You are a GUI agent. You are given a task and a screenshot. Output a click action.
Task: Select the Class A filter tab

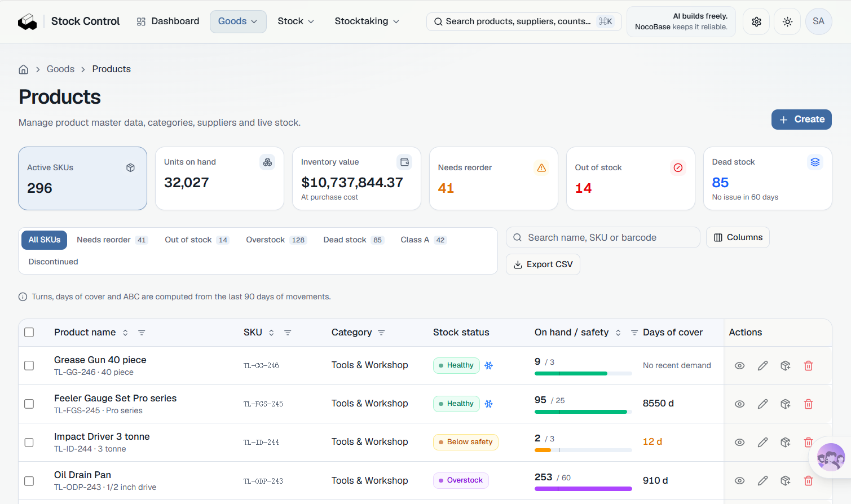424,240
